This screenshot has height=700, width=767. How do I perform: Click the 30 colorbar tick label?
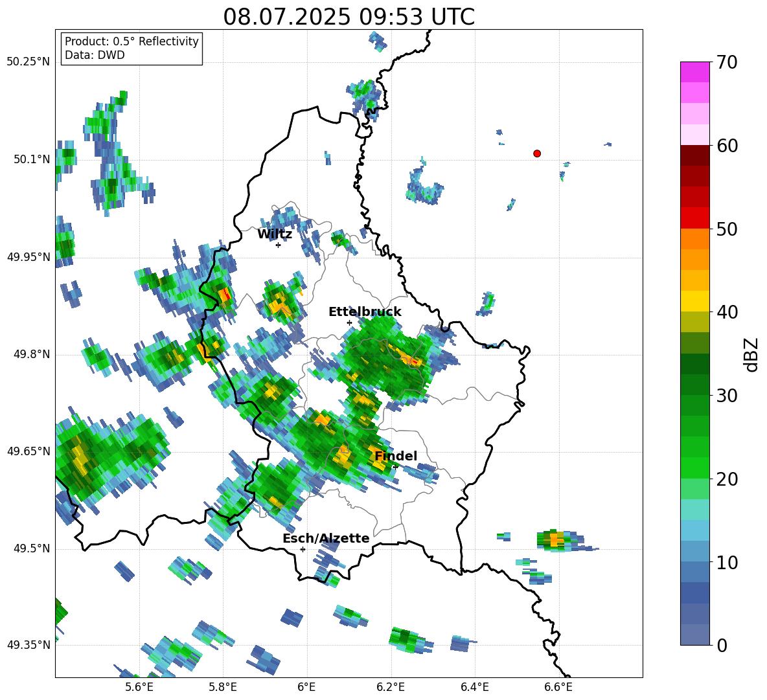[x=727, y=396]
